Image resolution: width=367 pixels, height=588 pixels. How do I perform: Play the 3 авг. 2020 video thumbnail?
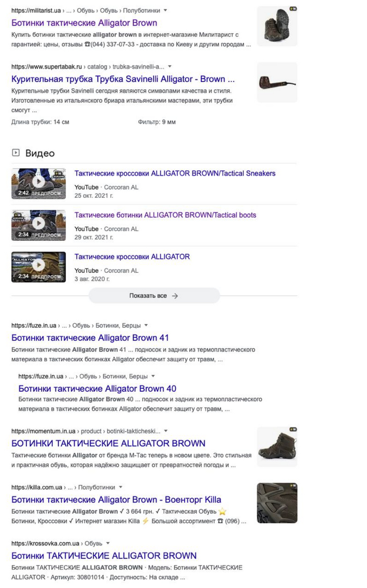click(39, 267)
